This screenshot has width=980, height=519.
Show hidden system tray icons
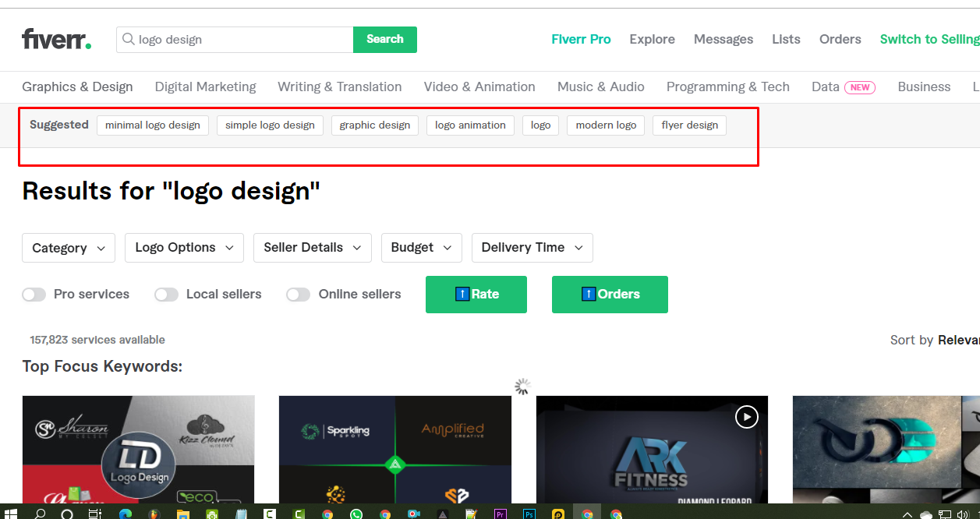(907, 514)
